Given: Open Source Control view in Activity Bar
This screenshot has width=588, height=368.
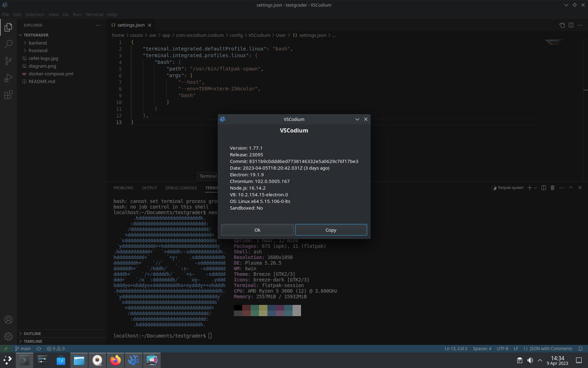Looking at the screenshot, I should pyautogui.click(x=8, y=61).
